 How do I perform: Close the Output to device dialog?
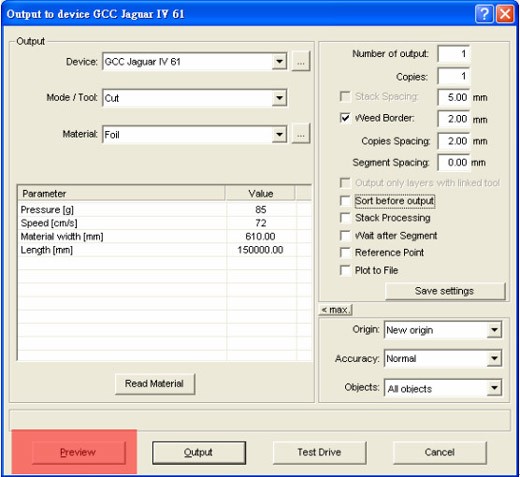coord(505,14)
